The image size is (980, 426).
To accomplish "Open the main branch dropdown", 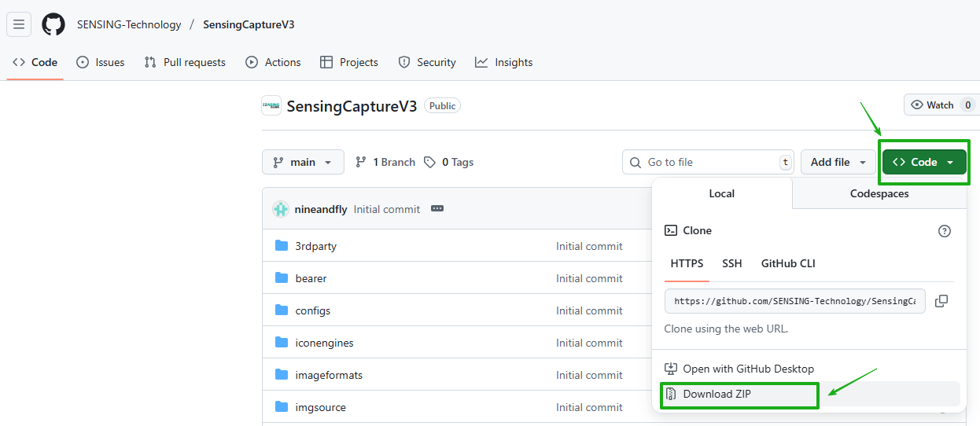I will 303,162.
